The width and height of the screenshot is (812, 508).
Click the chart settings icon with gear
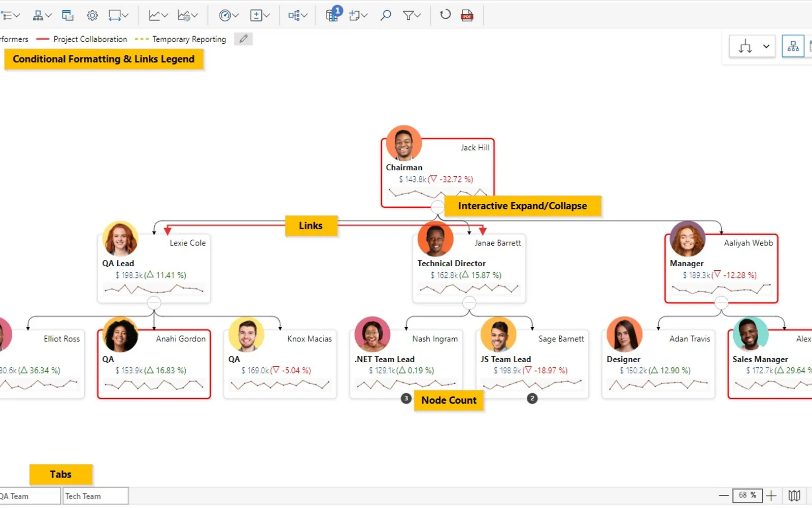tap(188, 15)
